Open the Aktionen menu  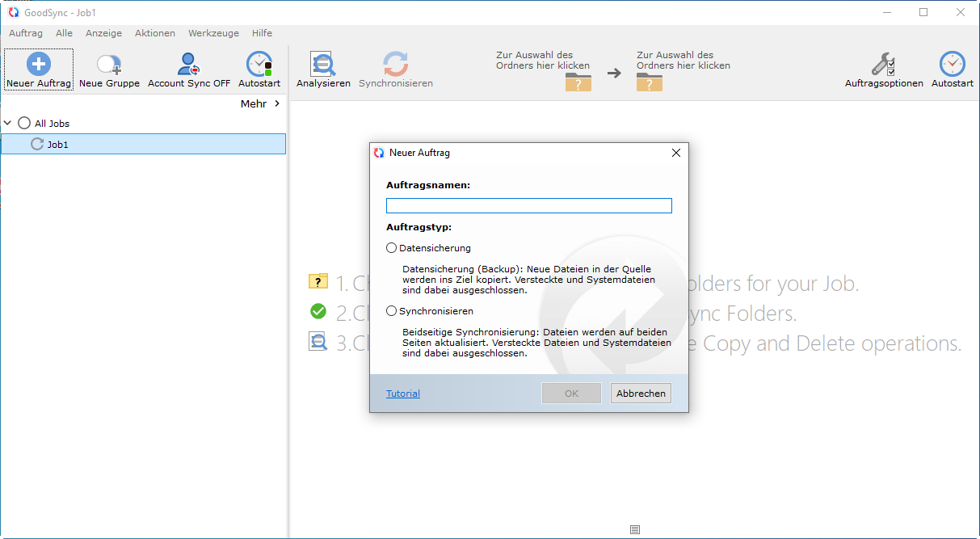155,33
